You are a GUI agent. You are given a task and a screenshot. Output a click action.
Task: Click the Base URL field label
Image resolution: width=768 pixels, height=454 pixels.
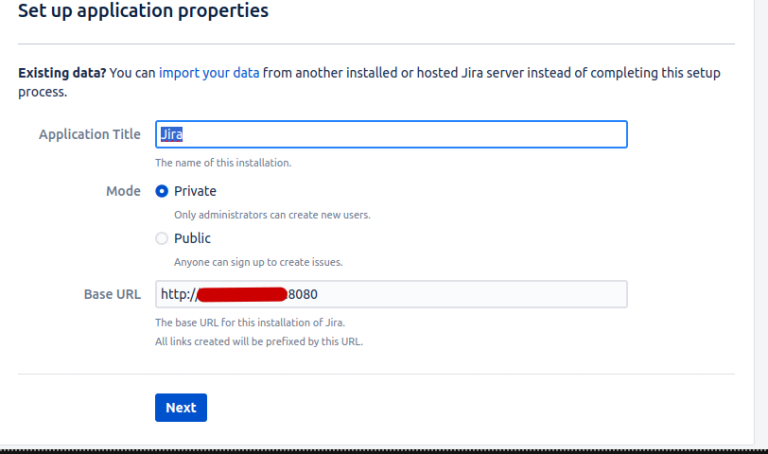(112, 294)
